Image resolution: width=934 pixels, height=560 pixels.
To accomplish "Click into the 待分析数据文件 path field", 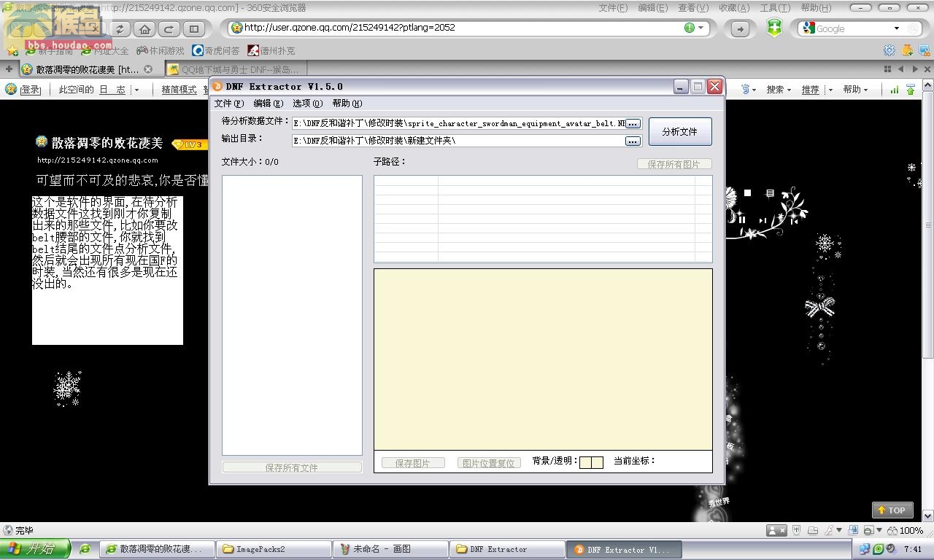I will point(458,124).
